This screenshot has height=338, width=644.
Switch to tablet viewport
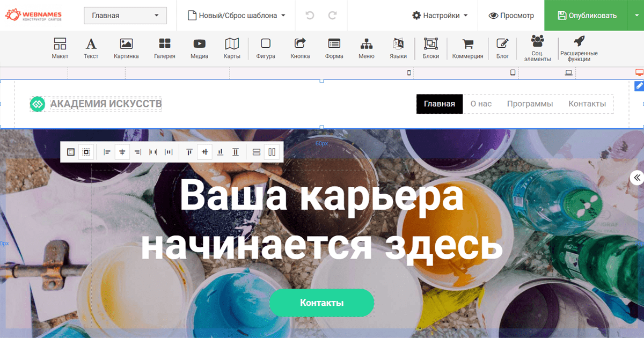[513, 73]
